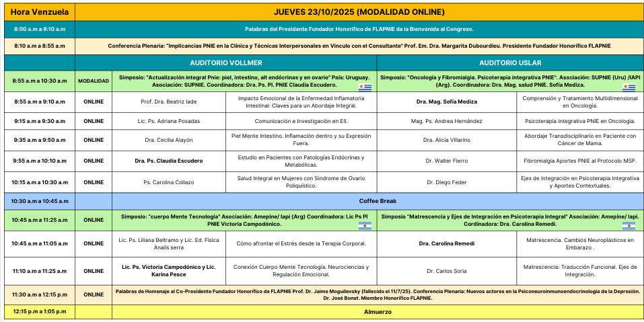Click the '11:30 a.m a 12:15 p.m' time cell

[x=40, y=294]
